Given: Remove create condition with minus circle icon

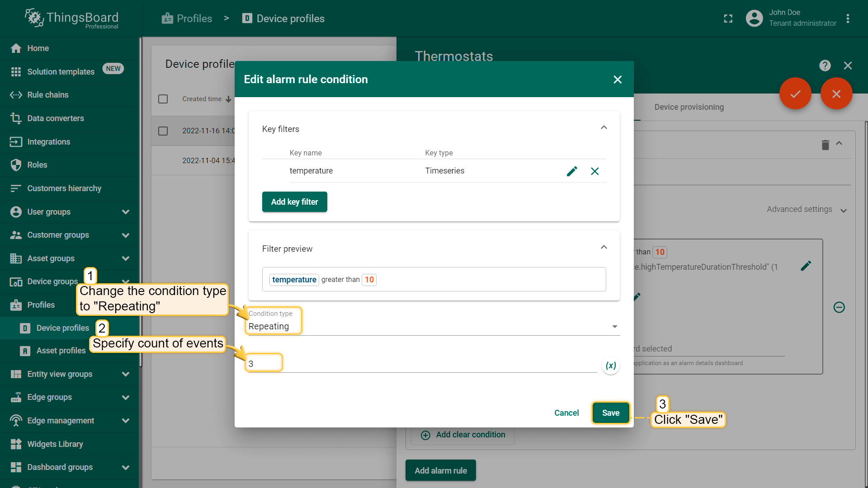Looking at the screenshot, I should coord(839,307).
